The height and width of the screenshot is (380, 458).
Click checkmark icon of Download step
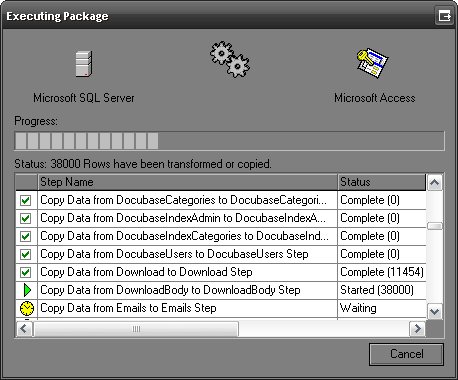click(x=26, y=272)
